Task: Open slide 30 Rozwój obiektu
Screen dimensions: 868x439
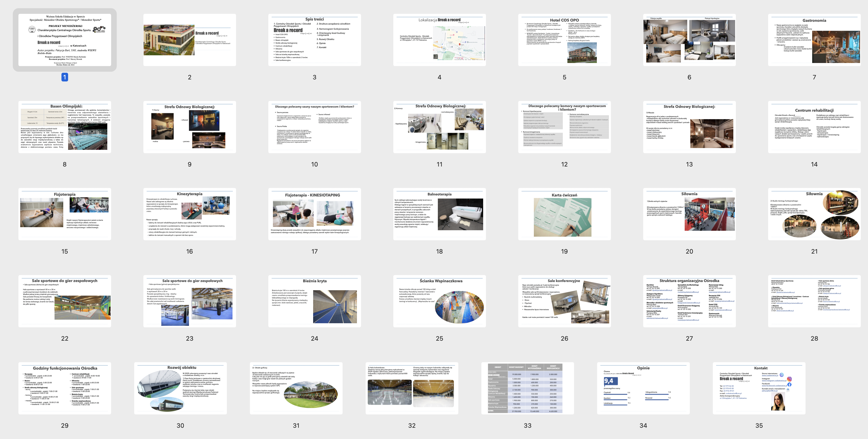Action: pyautogui.click(x=180, y=388)
